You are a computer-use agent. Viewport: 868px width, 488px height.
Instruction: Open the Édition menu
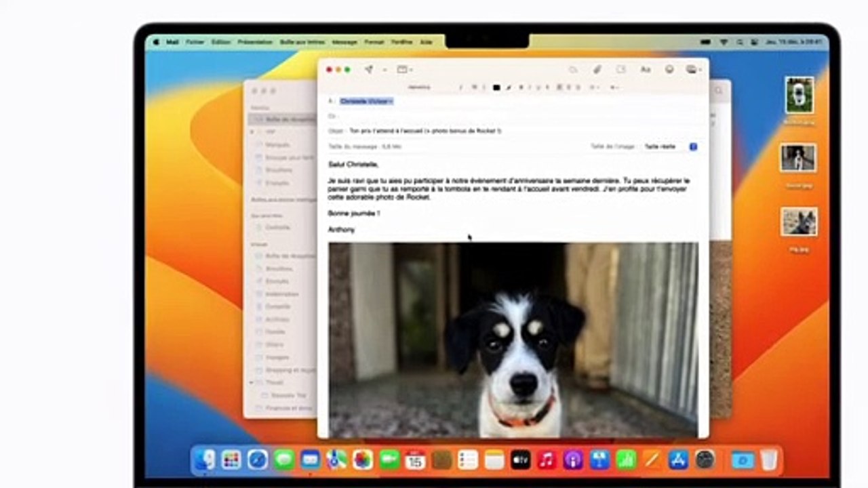pos(221,42)
